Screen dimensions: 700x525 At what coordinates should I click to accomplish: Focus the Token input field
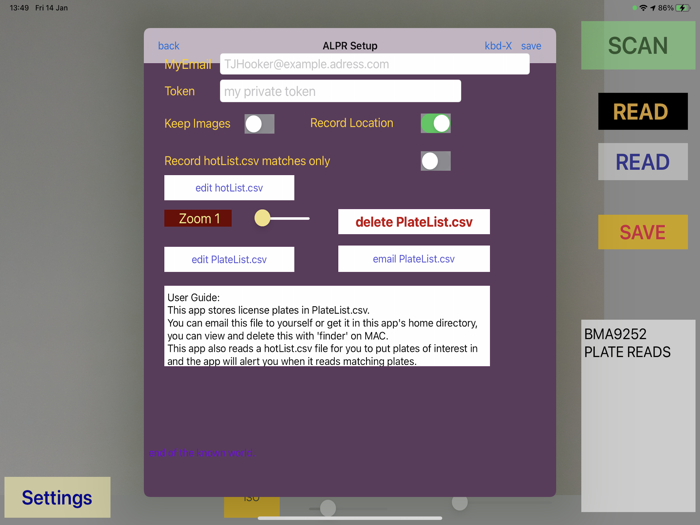(x=340, y=91)
